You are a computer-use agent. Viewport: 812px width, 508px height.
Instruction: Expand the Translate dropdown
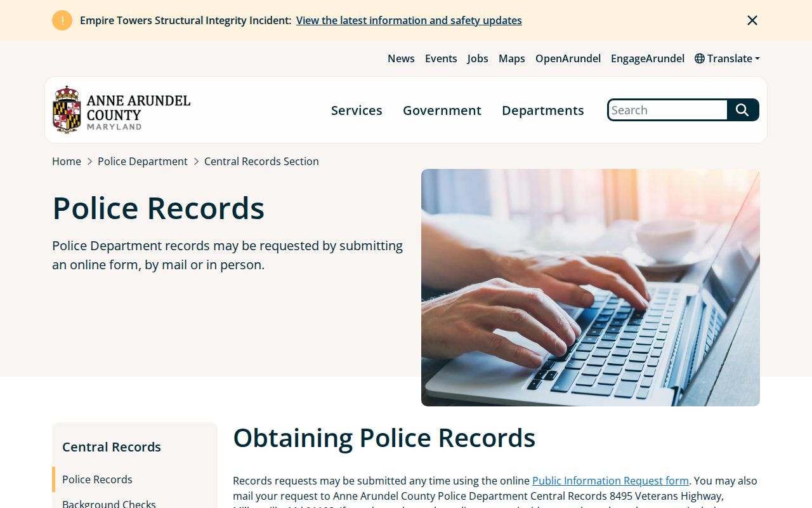(x=728, y=58)
